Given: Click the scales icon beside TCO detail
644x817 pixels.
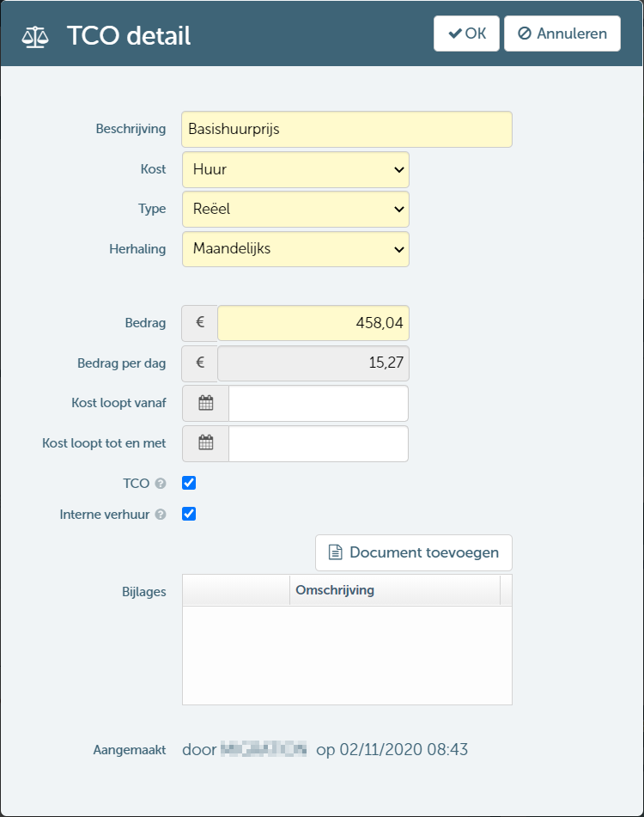Looking at the screenshot, I should tap(35, 36).
